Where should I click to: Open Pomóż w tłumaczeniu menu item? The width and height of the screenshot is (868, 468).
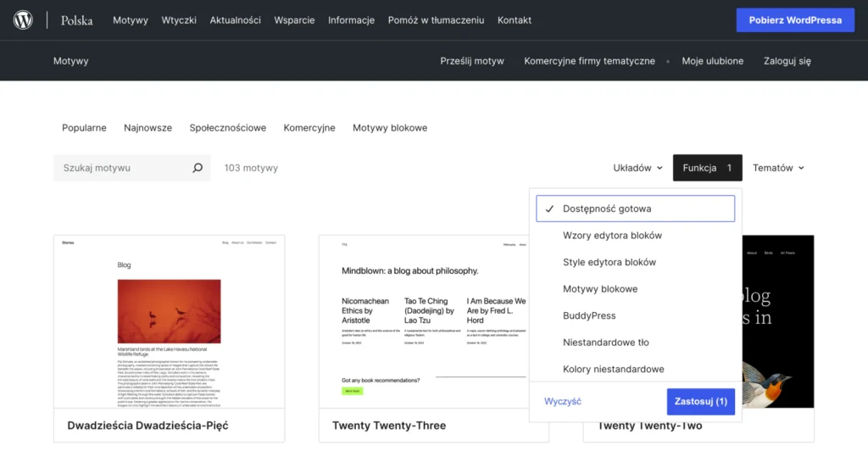pos(436,20)
